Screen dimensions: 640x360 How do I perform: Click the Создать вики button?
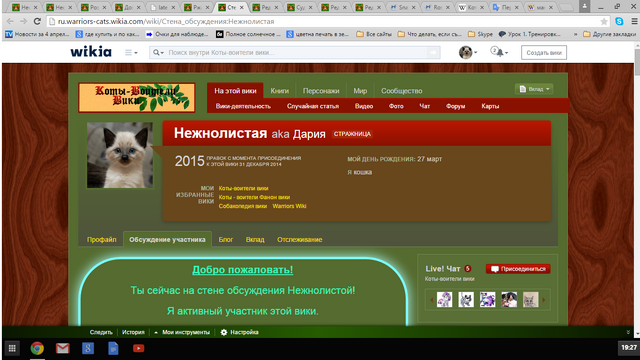tap(544, 53)
